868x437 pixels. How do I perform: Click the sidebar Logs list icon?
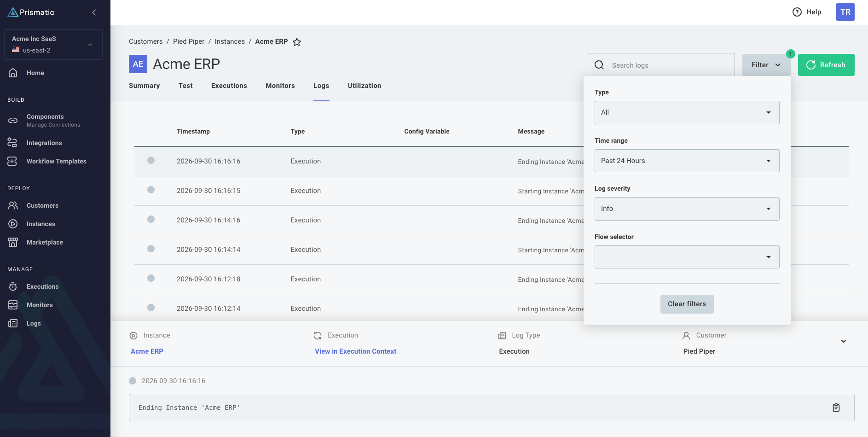[x=13, y=323]
